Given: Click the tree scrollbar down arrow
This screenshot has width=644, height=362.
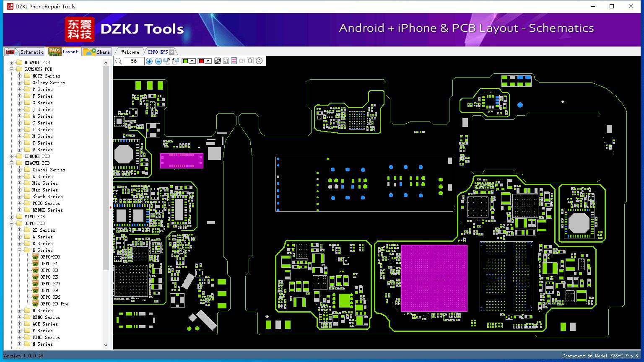Looking at the screenshot, I should (106, 345).
